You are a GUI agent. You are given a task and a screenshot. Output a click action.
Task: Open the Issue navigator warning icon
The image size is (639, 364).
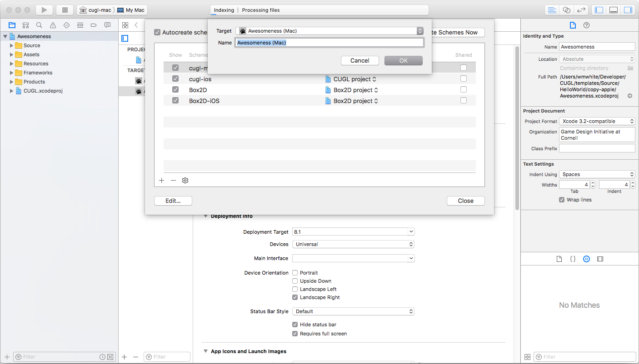(x=53, y=25)
